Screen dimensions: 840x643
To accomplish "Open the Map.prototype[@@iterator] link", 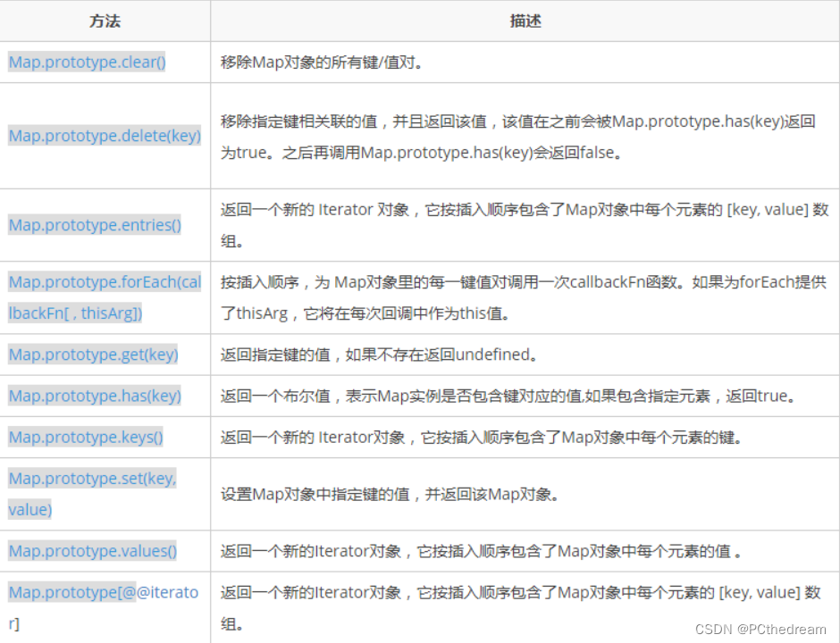I will (x=104, y=607).
